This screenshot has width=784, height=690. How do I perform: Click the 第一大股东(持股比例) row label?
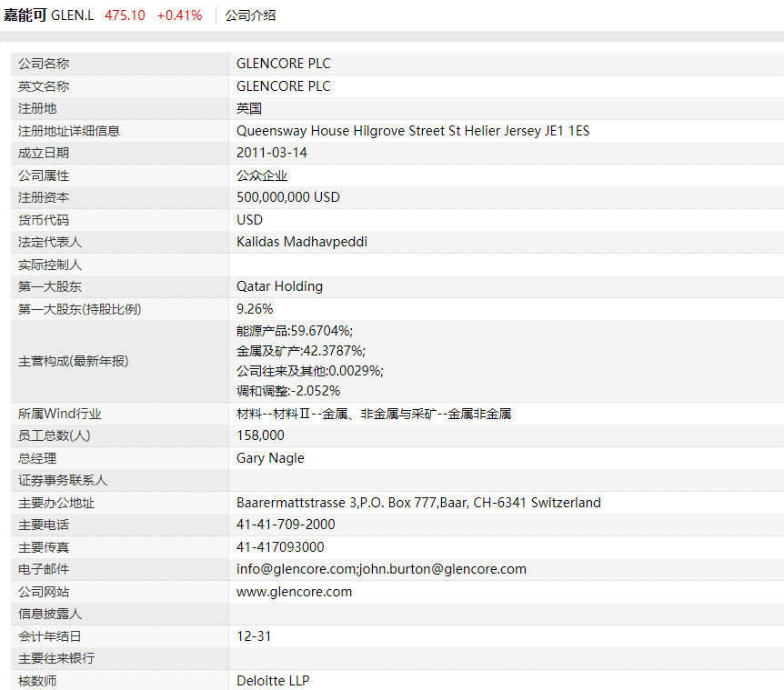(x=79, y=309)
